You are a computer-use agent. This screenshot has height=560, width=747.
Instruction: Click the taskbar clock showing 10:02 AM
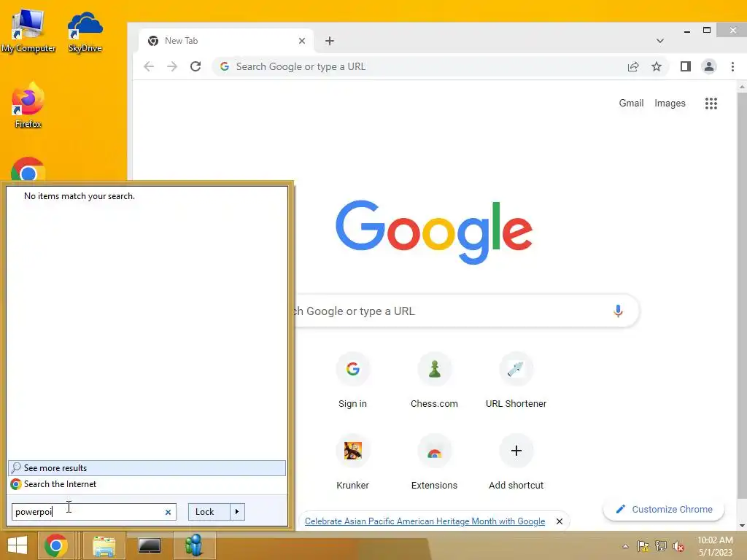click(715, 546)
